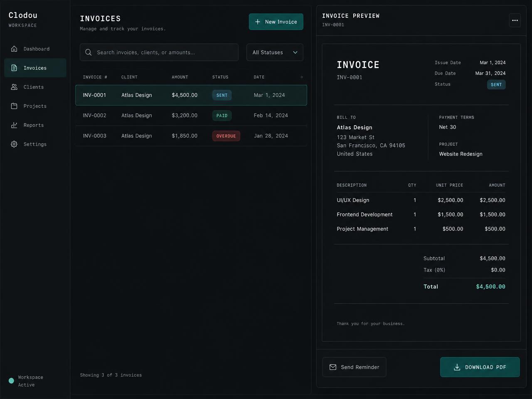Open the Projects section in sidebar

pos(35,106)
